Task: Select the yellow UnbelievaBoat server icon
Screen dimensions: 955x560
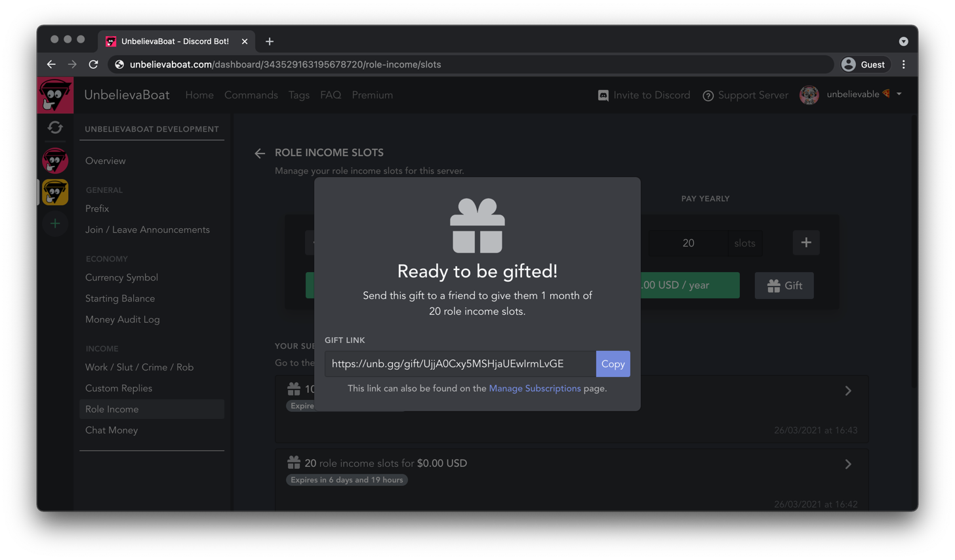Action: [55, 192]
